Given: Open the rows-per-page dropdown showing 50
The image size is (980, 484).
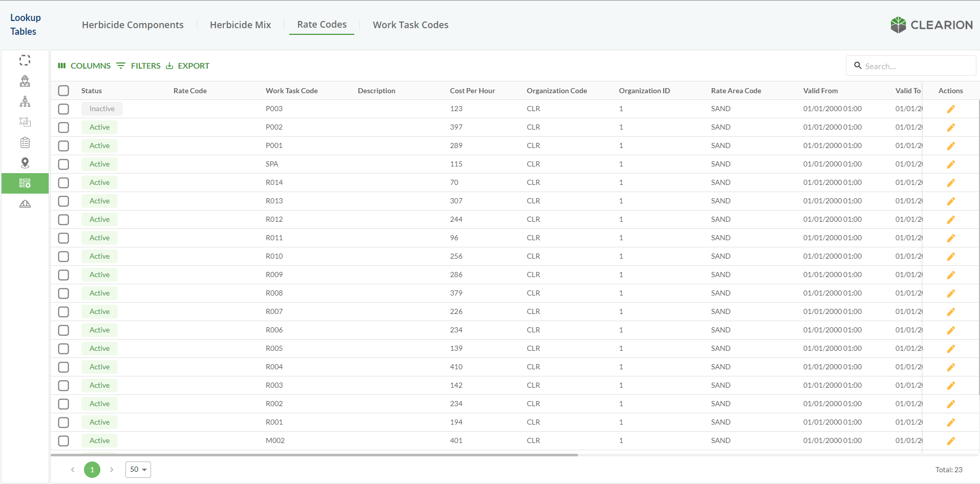Looking at the screenshot, I should coord(138,469).
